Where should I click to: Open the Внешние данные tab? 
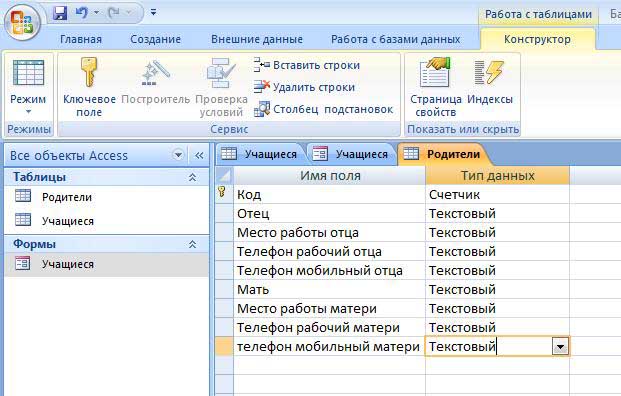tap(257, 39)
